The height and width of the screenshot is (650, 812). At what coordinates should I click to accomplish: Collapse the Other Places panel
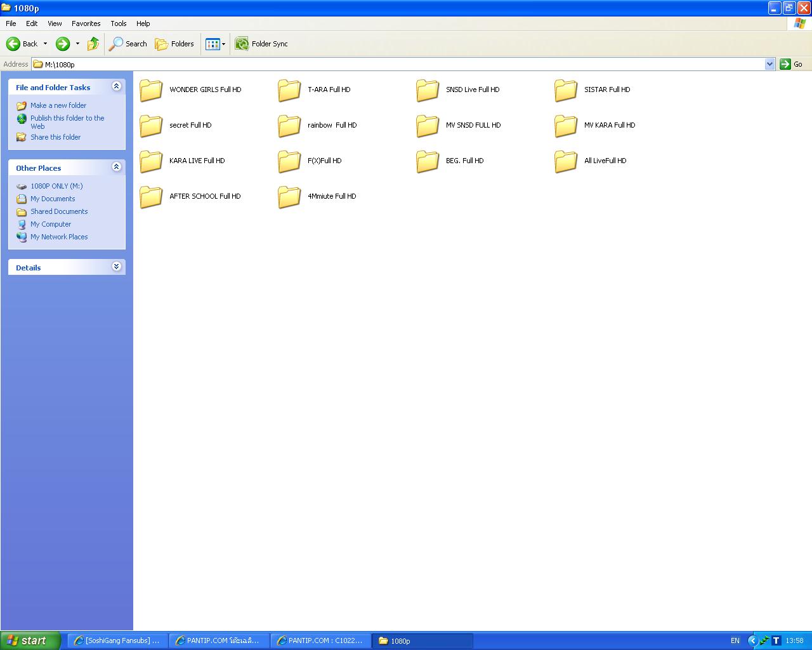[116, 167]
